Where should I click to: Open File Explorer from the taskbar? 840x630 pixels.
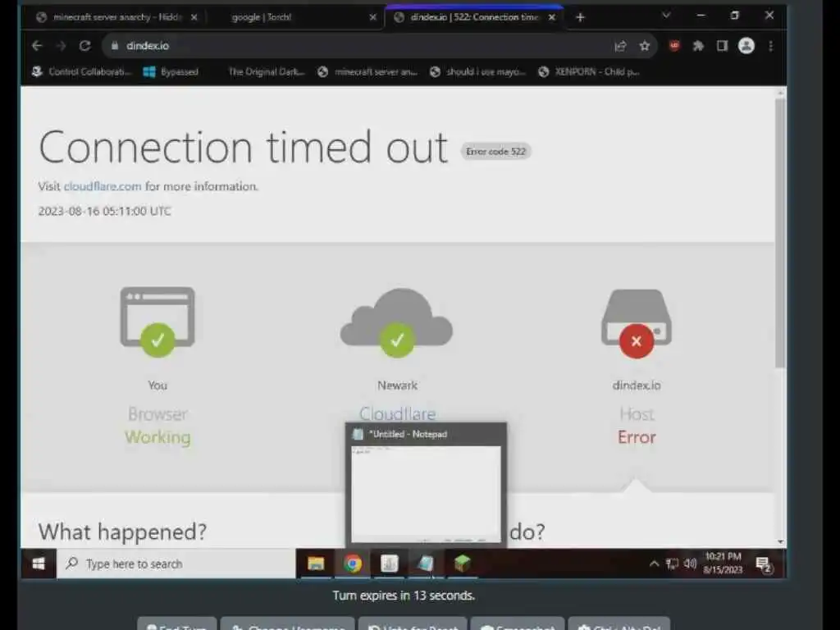[x=316, y=564]
